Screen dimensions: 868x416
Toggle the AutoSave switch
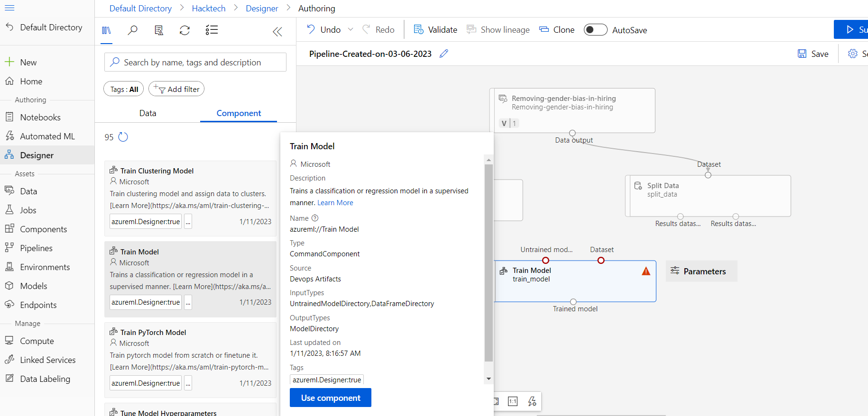(x=595, y=30)
